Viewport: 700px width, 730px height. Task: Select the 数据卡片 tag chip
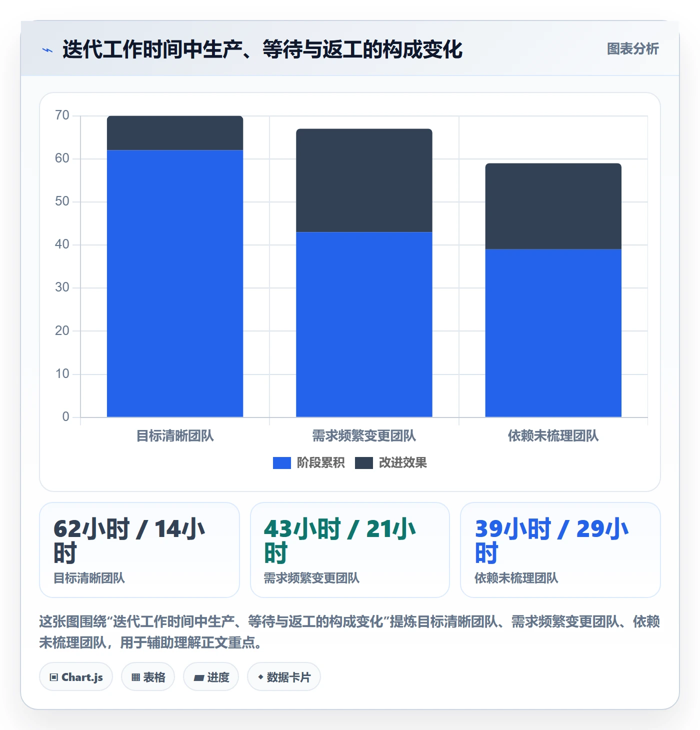point(284,677)
